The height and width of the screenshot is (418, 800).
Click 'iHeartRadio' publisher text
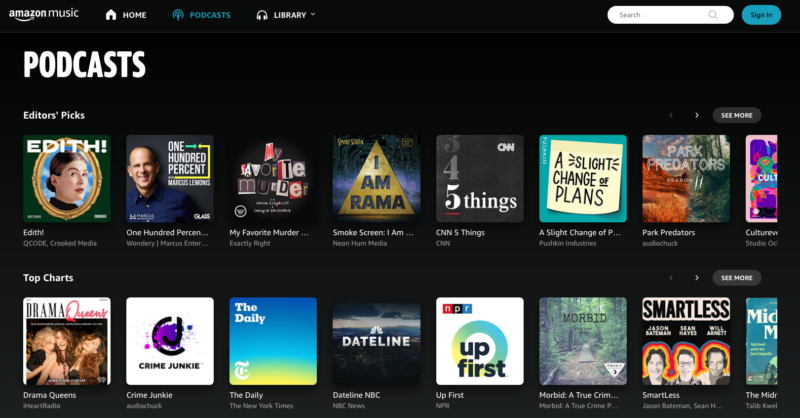click(42, 406)
